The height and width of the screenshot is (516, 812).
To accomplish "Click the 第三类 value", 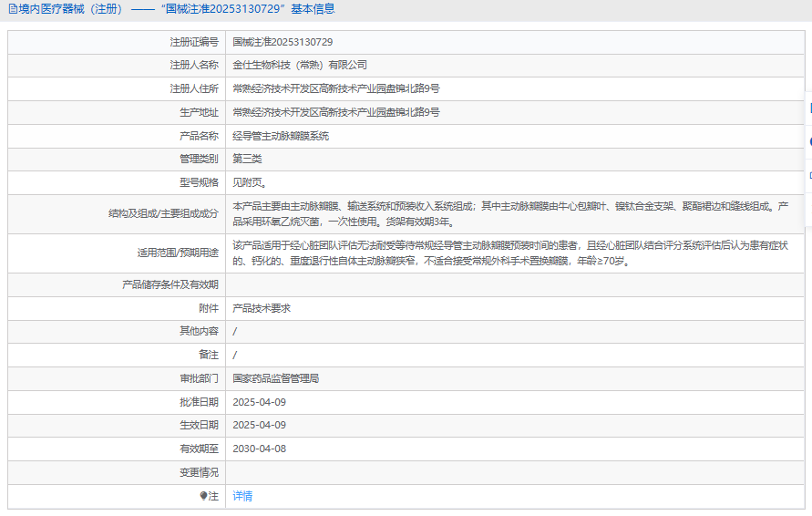I will [247, 159].
